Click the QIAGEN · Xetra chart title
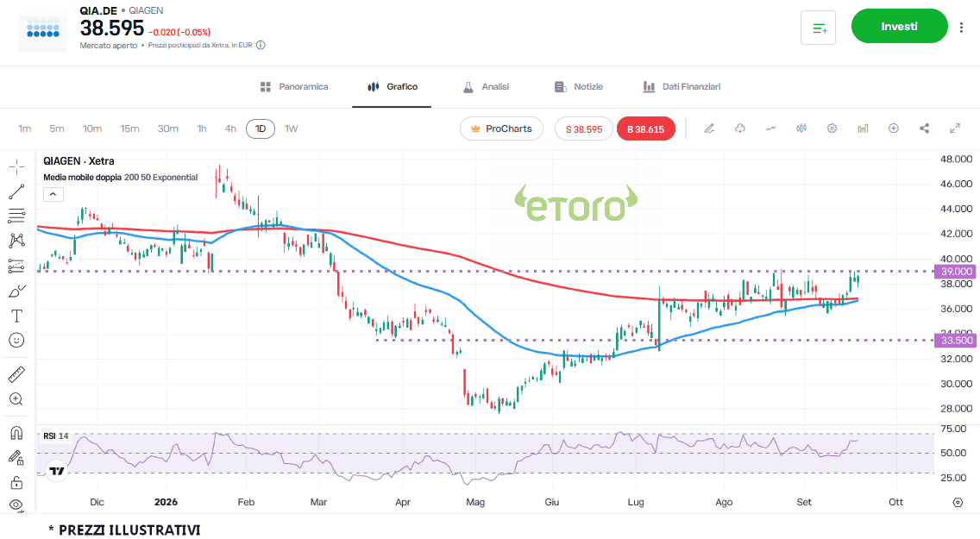The width and height of the screenshot is (980, 539). [79, 161]
